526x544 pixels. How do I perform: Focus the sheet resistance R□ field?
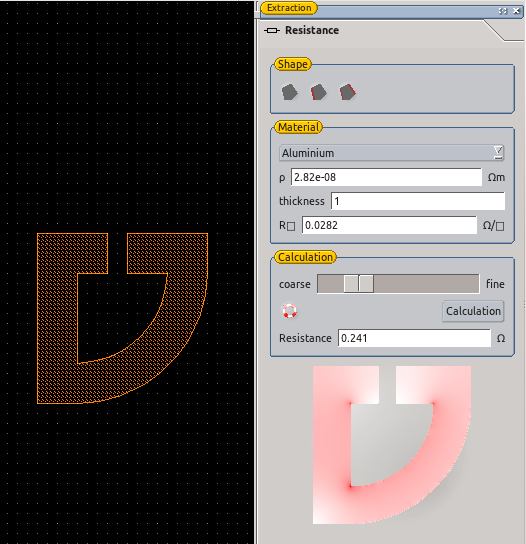[x=389, y=225]
